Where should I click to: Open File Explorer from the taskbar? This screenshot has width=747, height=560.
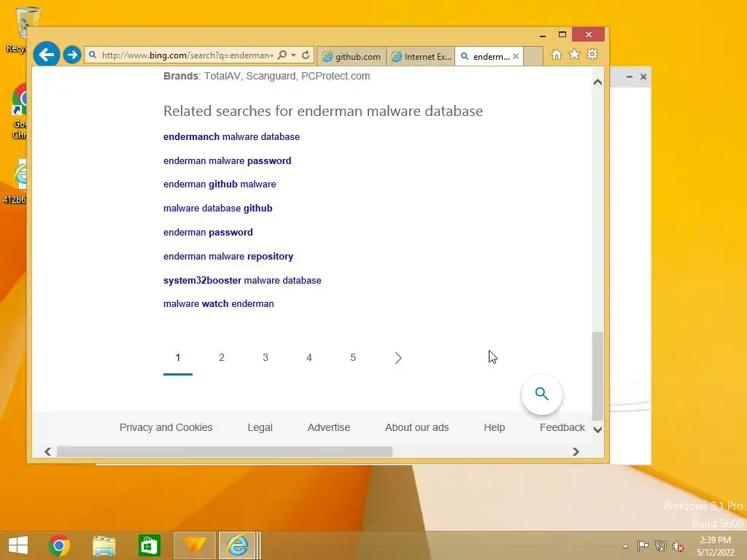pyautogui.click(x=104, y=545)
